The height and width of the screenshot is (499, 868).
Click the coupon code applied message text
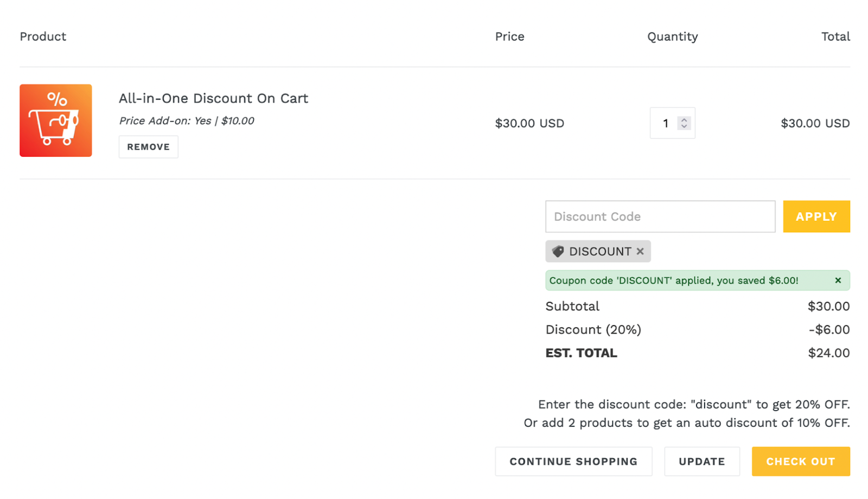point(673,280)
